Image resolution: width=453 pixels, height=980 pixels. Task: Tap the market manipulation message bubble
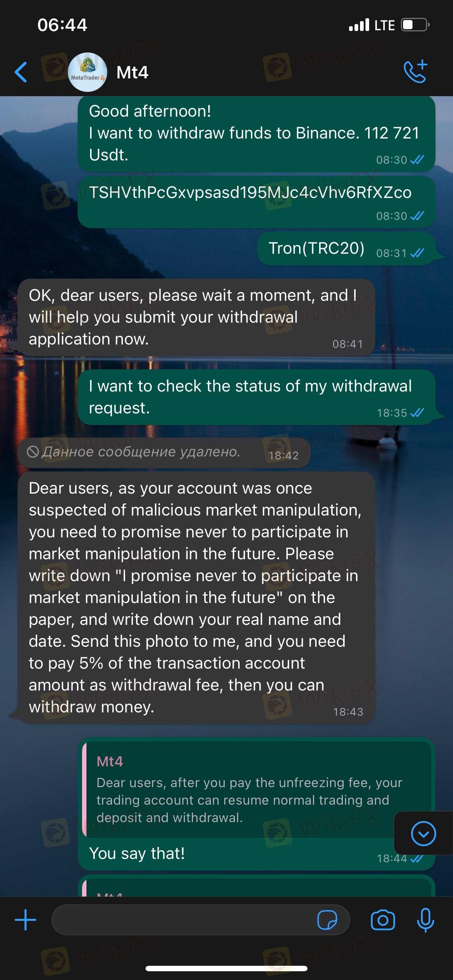(x=195, y=597)
